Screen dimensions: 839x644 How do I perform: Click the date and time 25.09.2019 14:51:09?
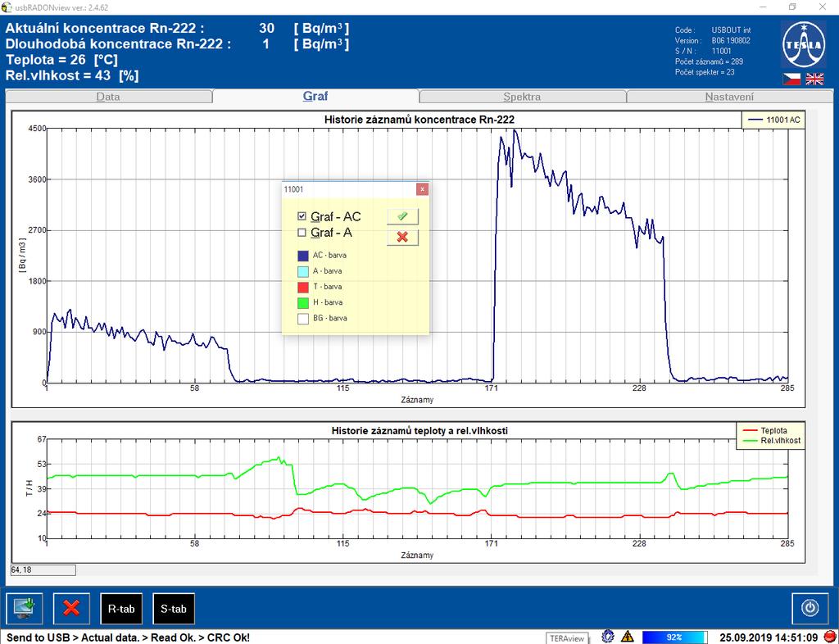(769, 637)
